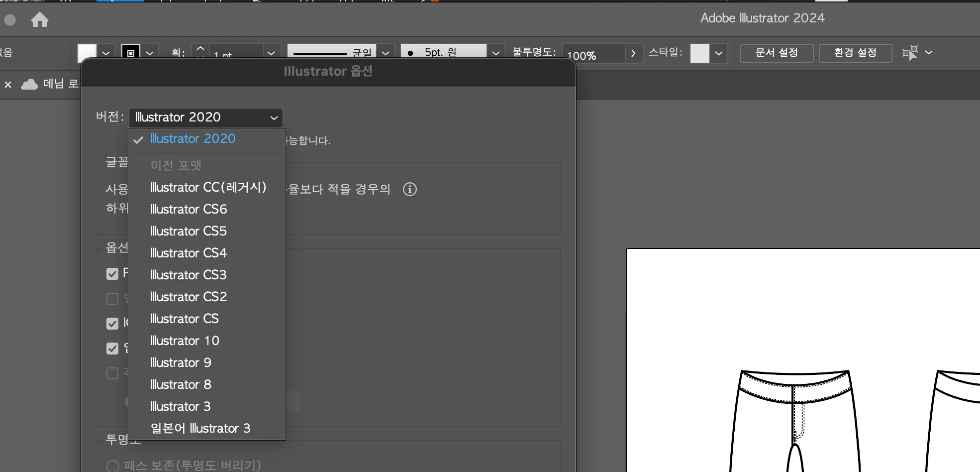Image resolution: width=980 pixels, height=472 pixels.
Task: Select 일본어 Illustrator 3 version
Action: coord(207,428)
